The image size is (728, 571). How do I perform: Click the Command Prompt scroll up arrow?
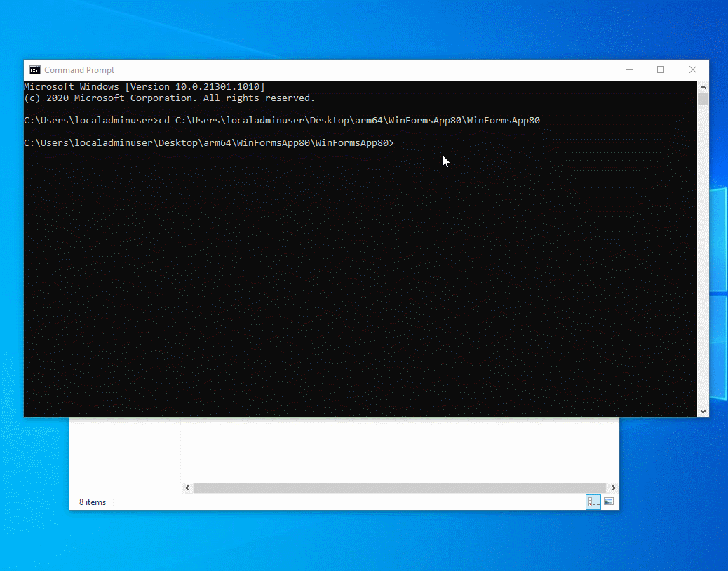point(703,87)
